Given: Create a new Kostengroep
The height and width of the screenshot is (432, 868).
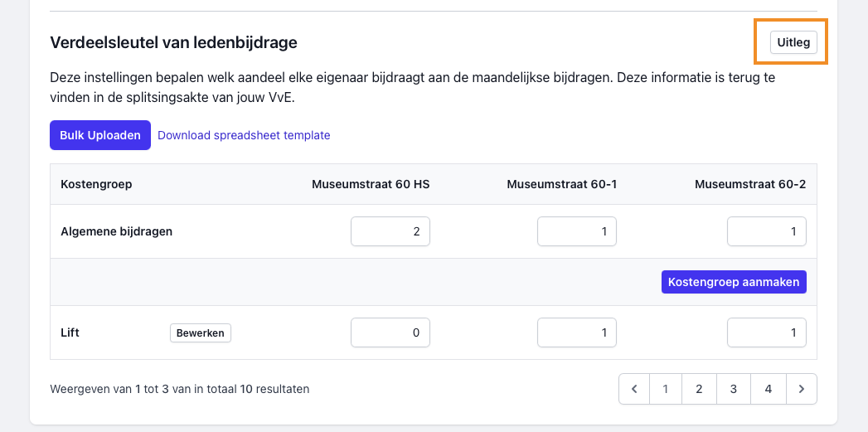Looking at the screenshot, I should [x=734, y=282].
